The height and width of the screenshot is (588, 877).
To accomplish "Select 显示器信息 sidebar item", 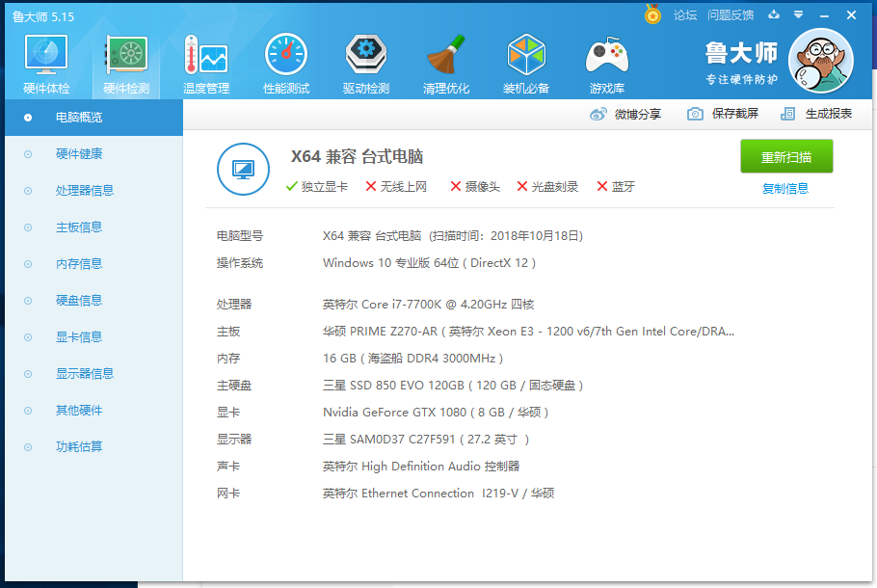I will pos(94,374).
